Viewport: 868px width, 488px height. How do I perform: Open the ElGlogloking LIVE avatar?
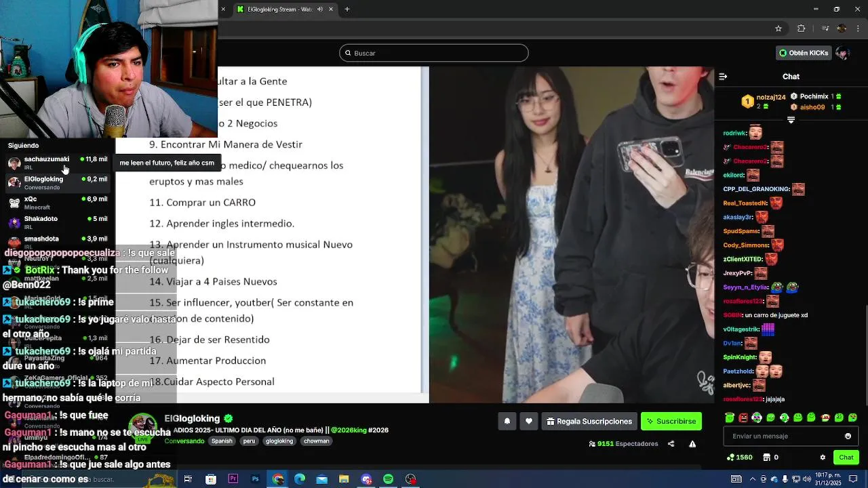(x=143, y=428)
